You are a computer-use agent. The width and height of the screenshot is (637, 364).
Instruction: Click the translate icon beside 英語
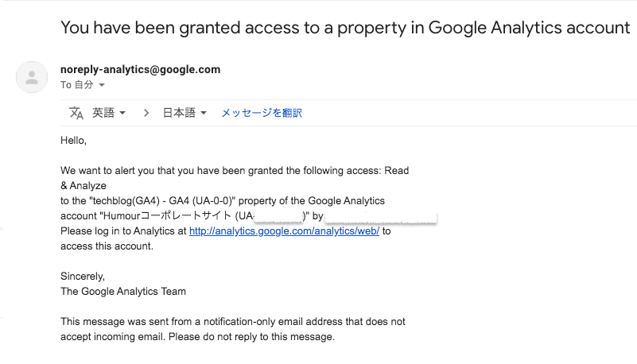pos(76,113)
